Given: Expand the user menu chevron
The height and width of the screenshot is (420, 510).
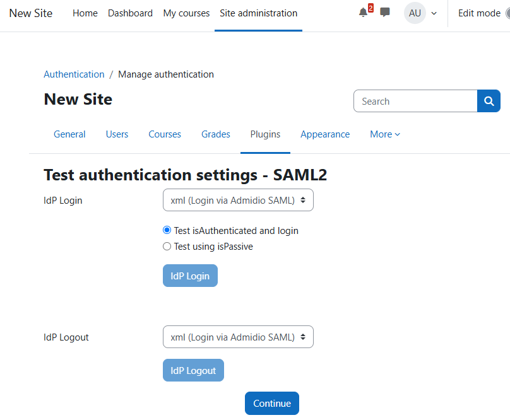Looking at the screenshot, I should coord(434,13).
